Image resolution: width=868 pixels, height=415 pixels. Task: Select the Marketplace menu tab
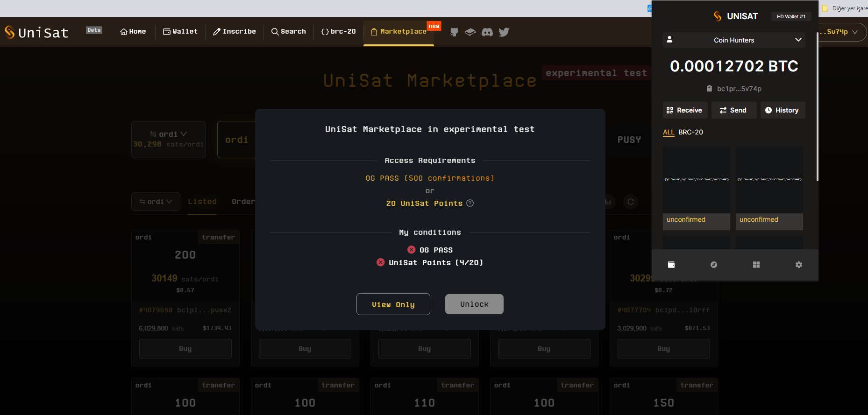(x=398, y=32)
